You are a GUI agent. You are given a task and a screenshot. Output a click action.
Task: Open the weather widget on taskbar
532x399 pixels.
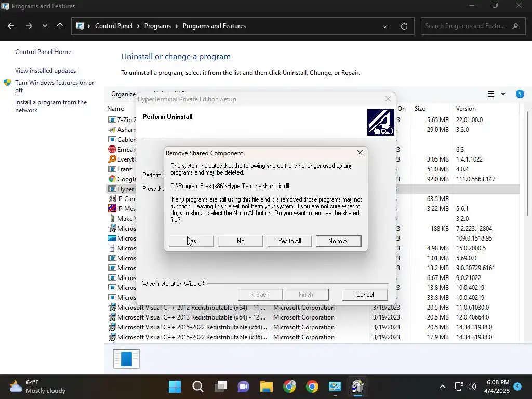pos(37,387)
